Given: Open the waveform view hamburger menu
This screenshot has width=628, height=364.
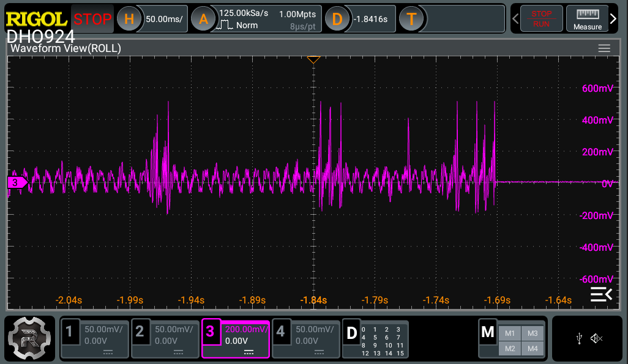Looking at the screenshot, I should [x=604, y=48].
